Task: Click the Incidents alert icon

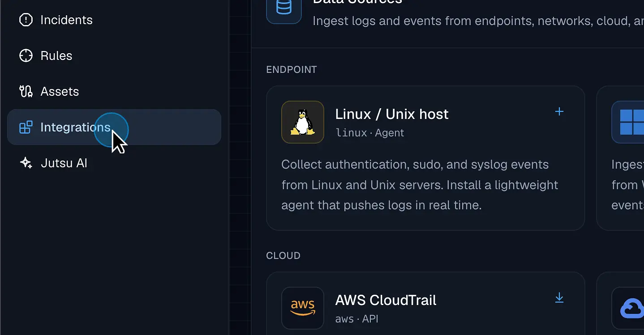Action: click(x=26, y=20)
